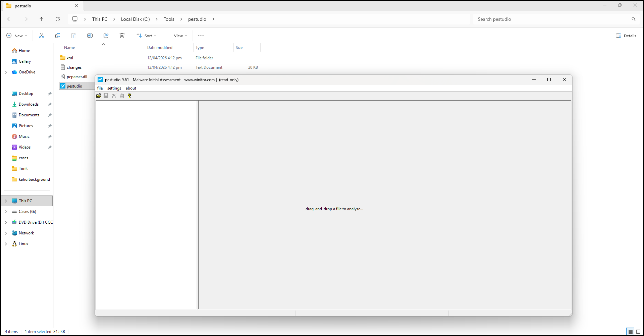Image resolution: width=644 pixels, height=336 pixels.
Task: Click the Cut icon in Explorer toolbar
Action: pyautogui.click(x=42, y=36)
